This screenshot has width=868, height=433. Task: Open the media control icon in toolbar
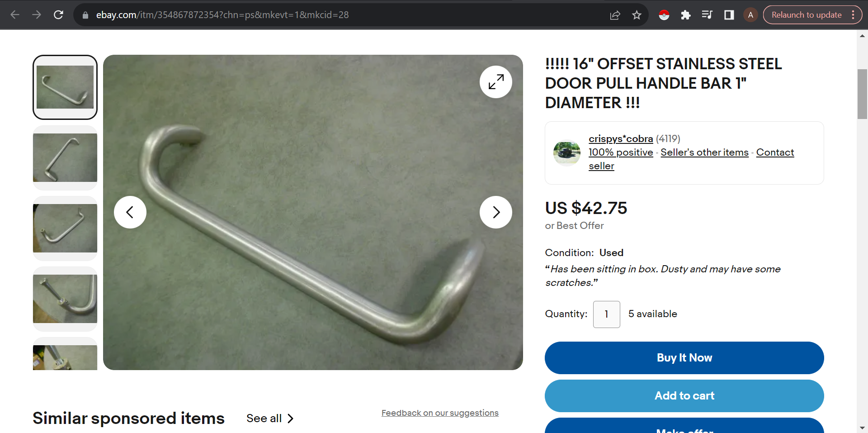pos(707,15)
